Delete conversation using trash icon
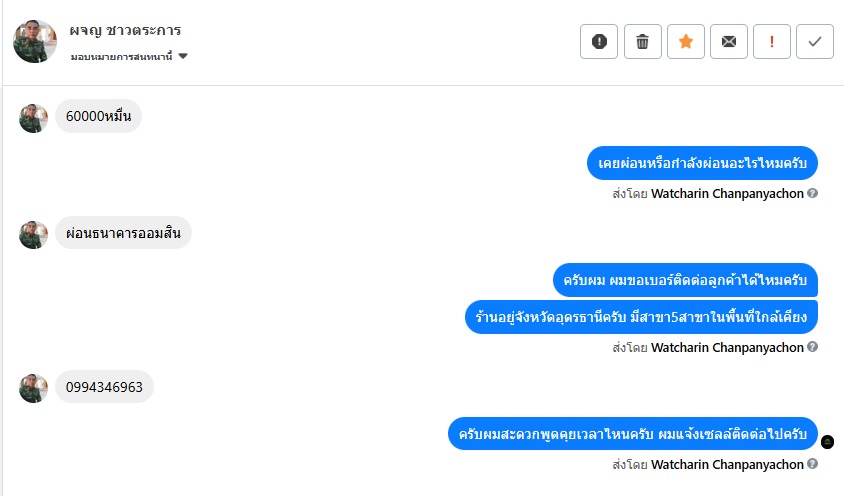 click(x=642, y=41)
